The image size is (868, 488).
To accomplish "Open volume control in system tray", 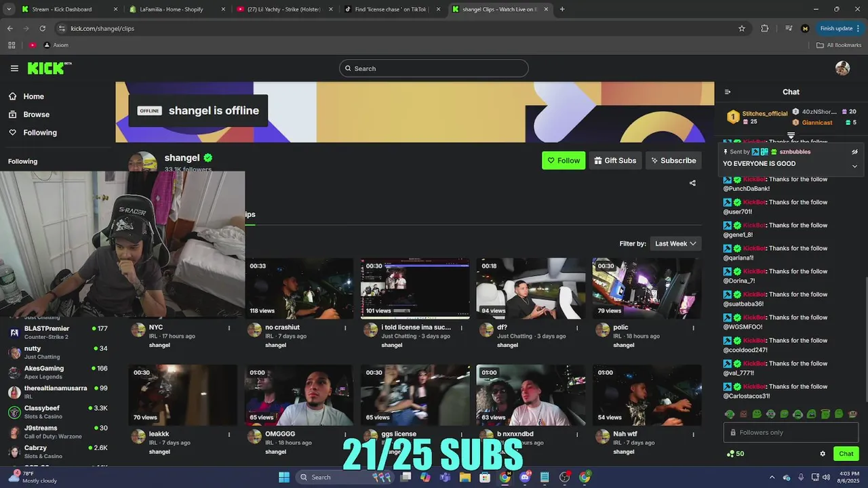I will click(x=826, y=477).
